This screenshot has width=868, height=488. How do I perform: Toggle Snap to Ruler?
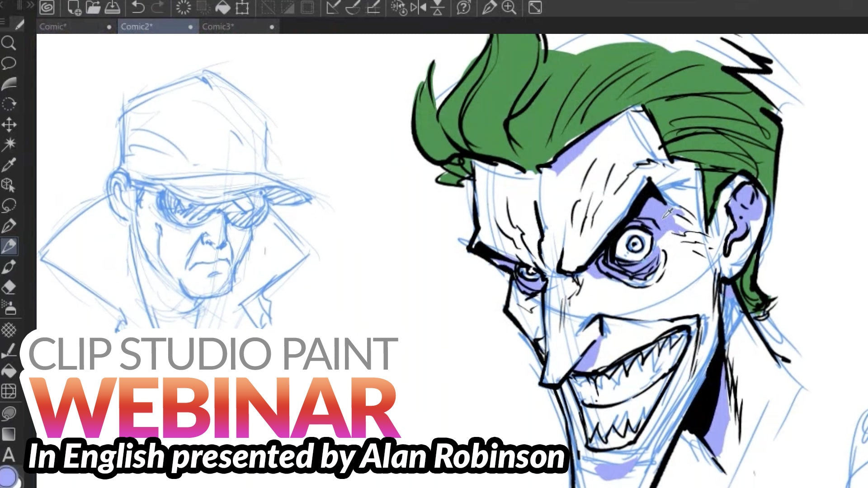[333, 7]
